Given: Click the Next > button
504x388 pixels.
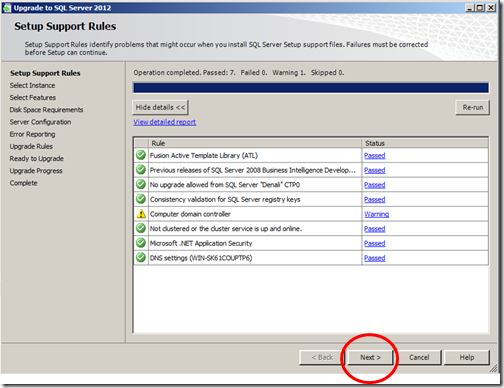Looking at the screenshot, I should [x=370, y=357].
